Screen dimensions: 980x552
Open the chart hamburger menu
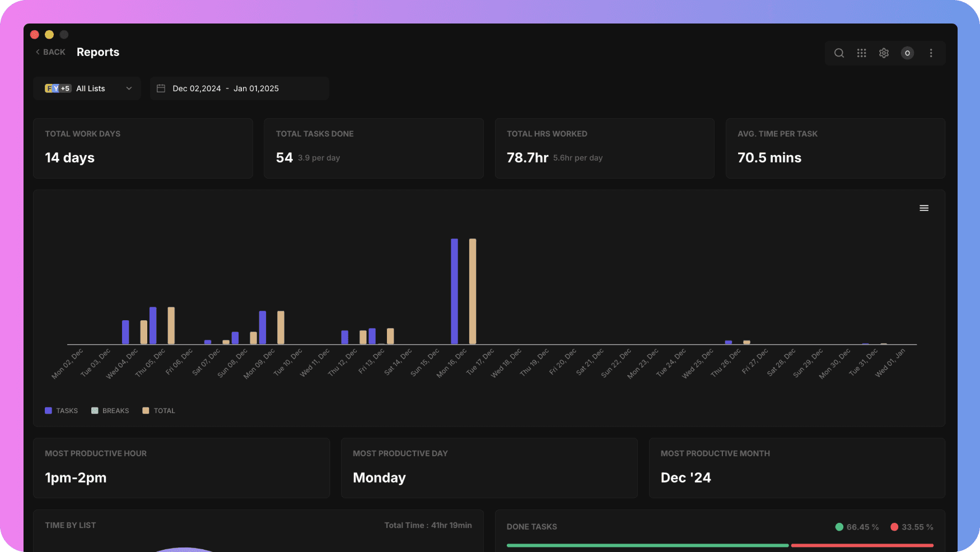click(x=924, y=208)
